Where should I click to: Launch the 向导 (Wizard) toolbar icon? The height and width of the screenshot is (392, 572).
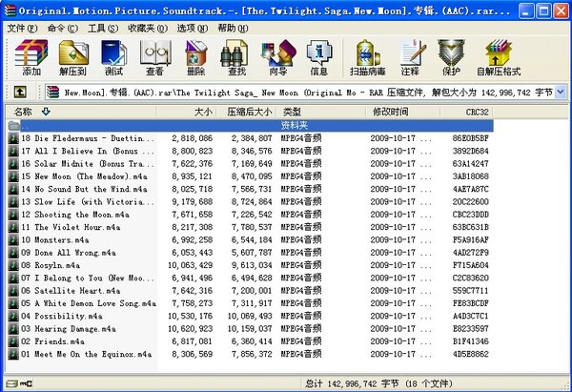click(278, 57)
